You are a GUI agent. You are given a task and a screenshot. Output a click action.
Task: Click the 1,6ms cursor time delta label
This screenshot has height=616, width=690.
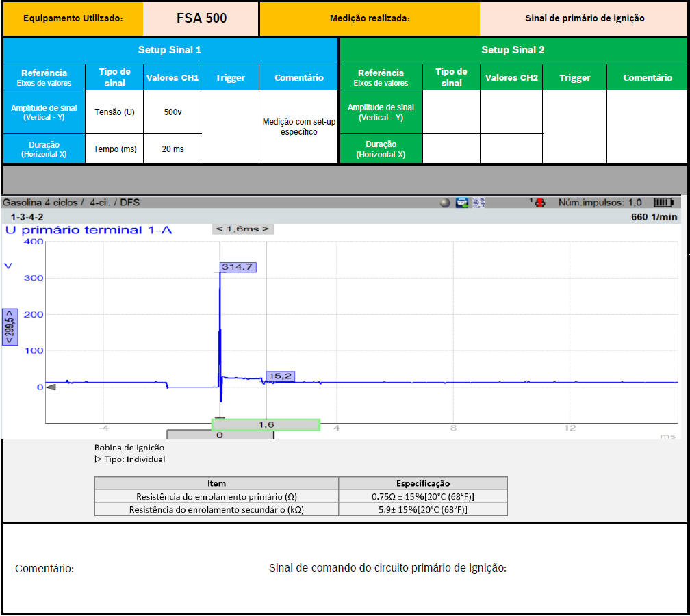pyautogui.click(x=242, y=229)
